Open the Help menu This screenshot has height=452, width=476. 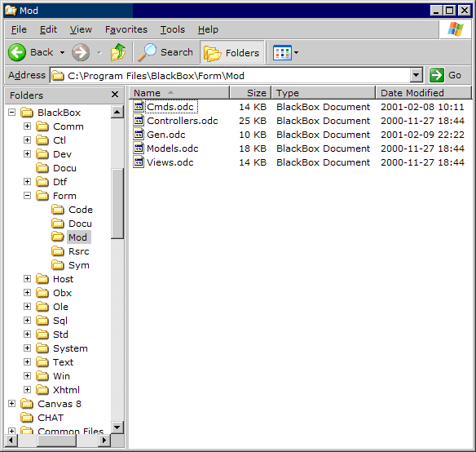tap(208, 29)
